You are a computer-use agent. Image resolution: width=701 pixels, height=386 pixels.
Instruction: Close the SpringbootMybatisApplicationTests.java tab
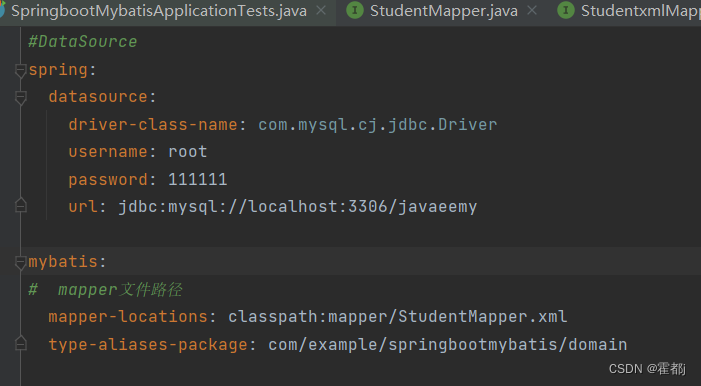[321, 10]
